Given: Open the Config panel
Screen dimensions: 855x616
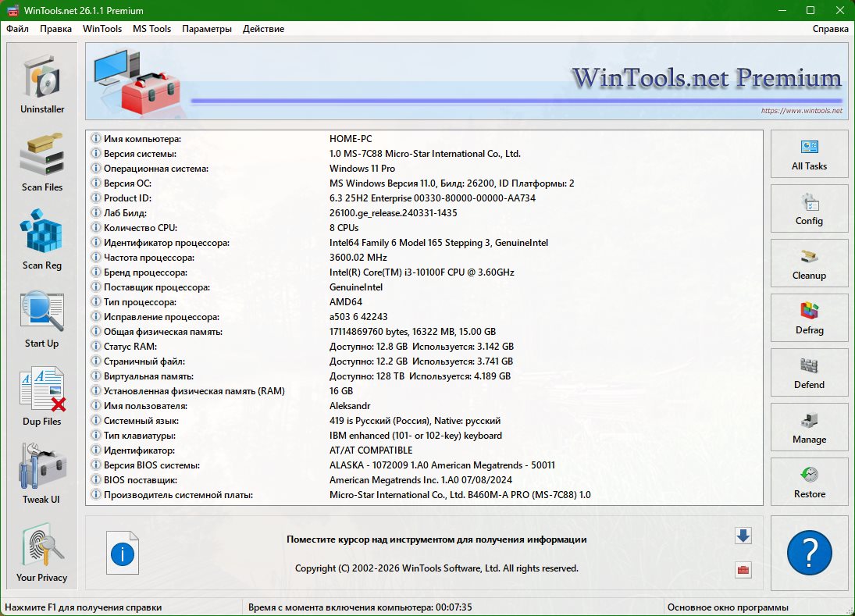Looking at the screenshot, I should tap(809, 208).
